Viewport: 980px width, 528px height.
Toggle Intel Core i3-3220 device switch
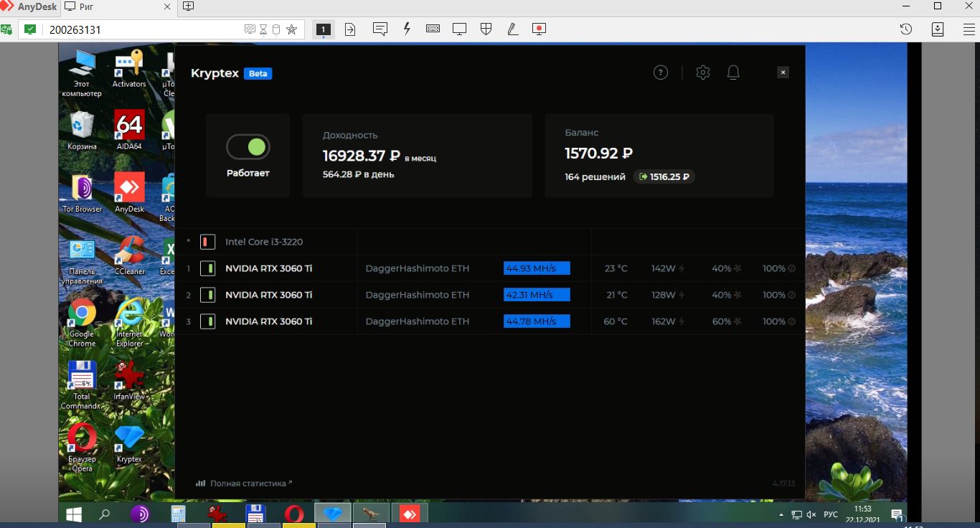click(208, 242)
